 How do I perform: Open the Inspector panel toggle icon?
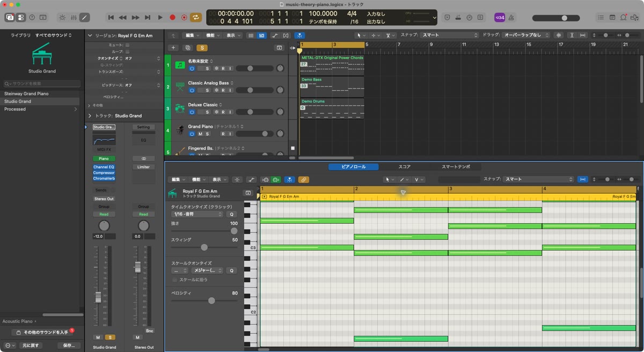20,17
